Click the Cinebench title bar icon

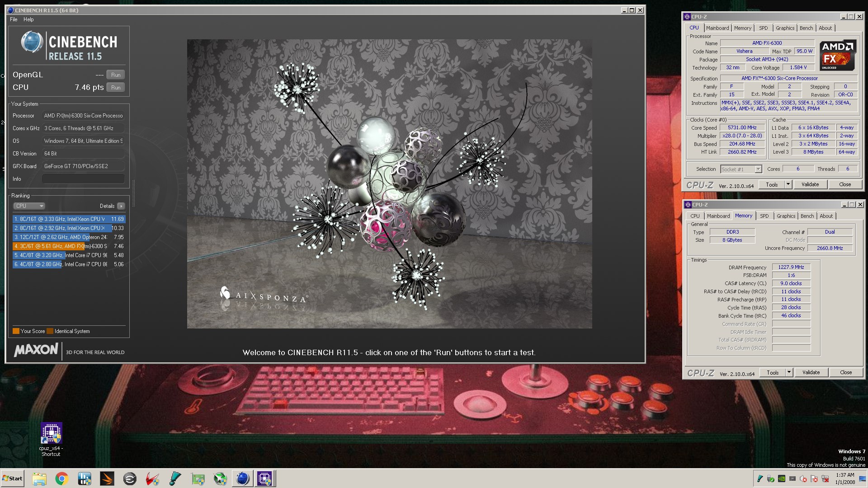point(11,10)
